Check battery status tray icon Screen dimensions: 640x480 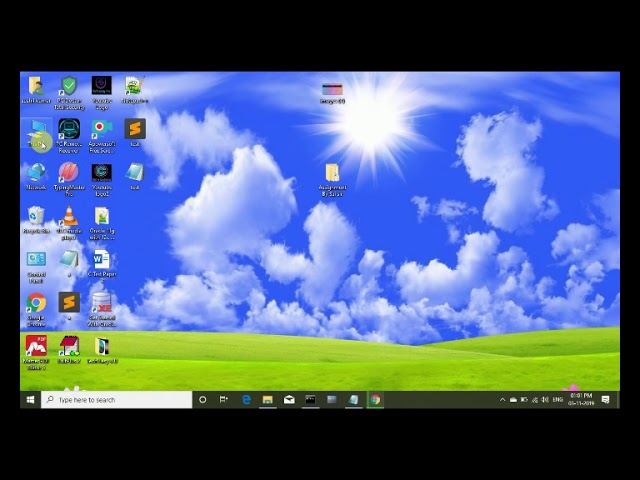pos(524,400)
